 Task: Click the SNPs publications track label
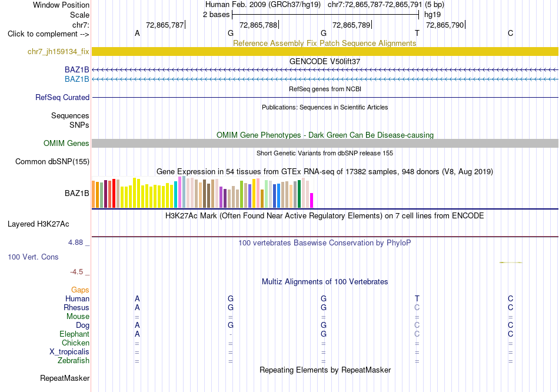coord(79,125)
